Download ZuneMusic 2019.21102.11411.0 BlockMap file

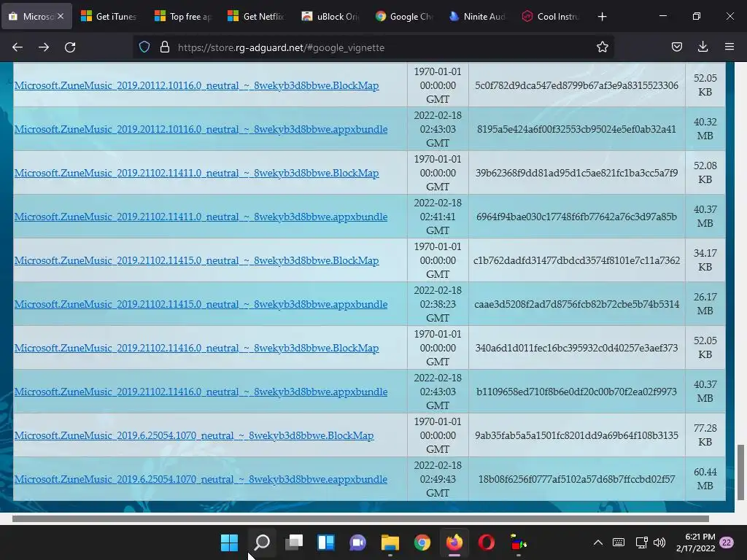[196, 174]
